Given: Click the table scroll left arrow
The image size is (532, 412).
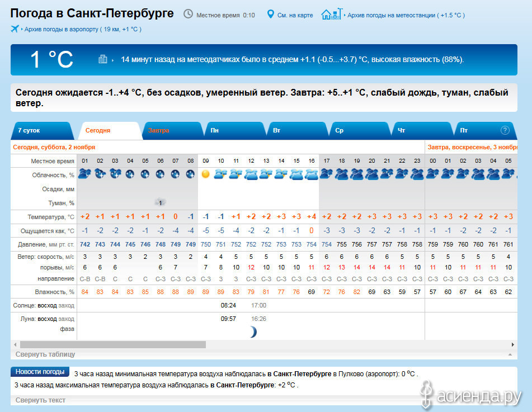Looking at the screenshot, I should 15,344.
